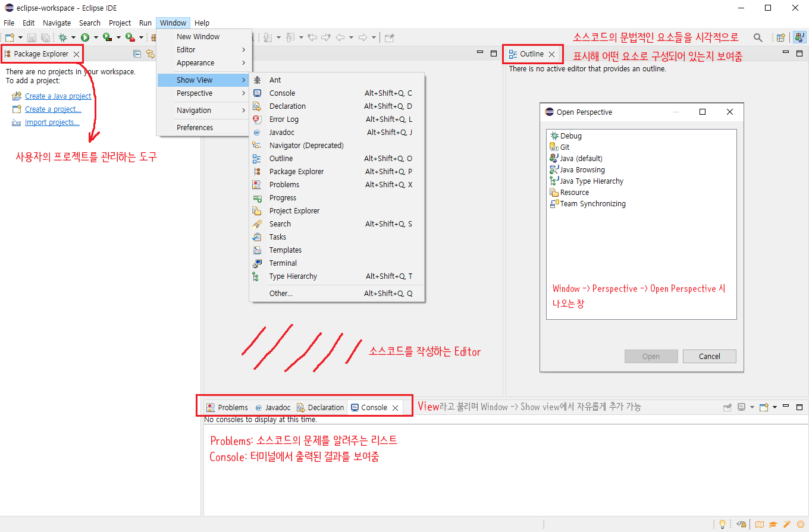Select Team Synchronizing perspective entry
This screenshot has width=809, height=532.
(588, 204)
